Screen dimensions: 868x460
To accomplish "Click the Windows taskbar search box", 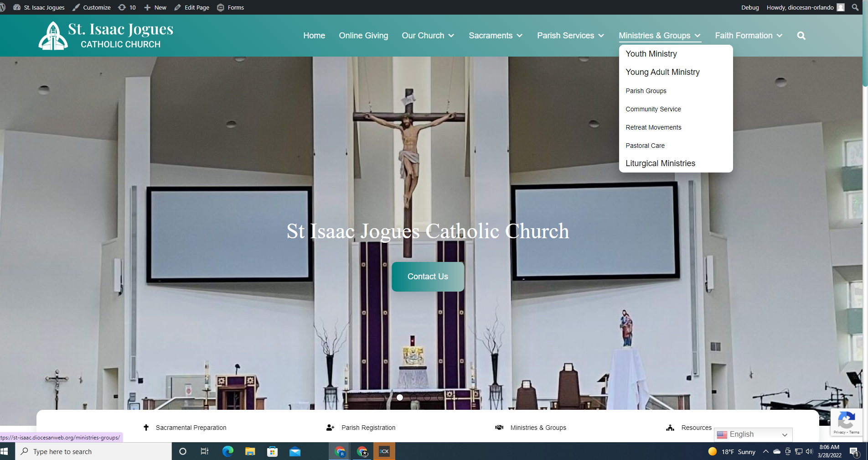I will pos(94,451).
